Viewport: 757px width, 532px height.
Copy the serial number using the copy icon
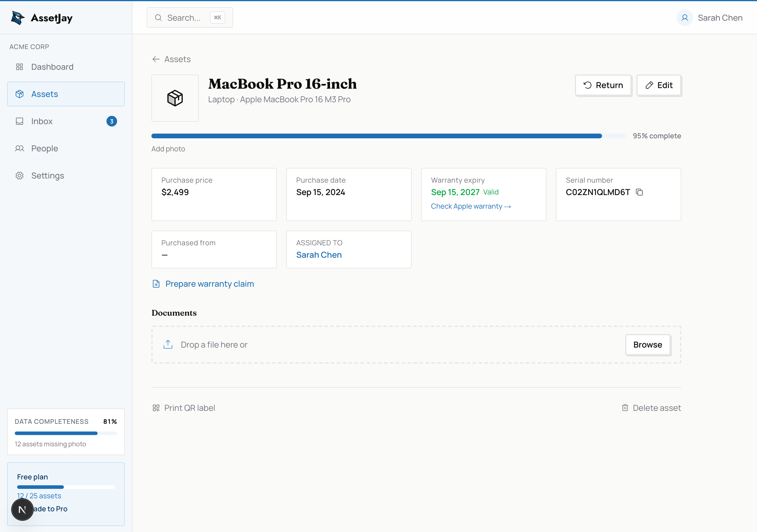pyautogui.click(x=640, y=192)
